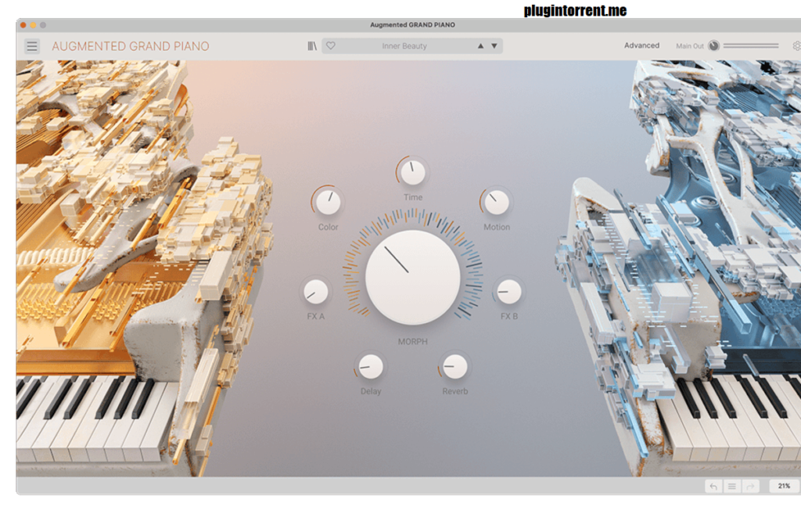Image resolution: width=801 pixels, height=532 pixels.
Task: Select next preset with down arrow
Action: click(x=494, y=45)
